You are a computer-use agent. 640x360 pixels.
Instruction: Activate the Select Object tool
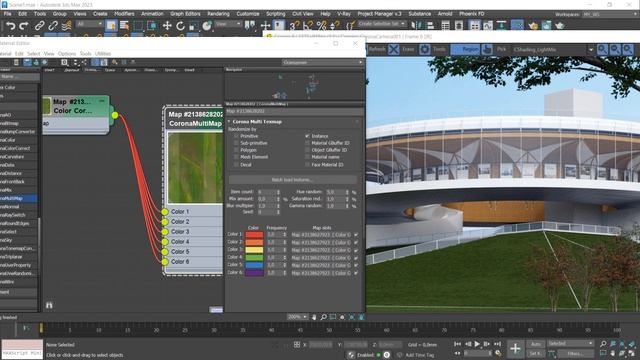(111, 26)
